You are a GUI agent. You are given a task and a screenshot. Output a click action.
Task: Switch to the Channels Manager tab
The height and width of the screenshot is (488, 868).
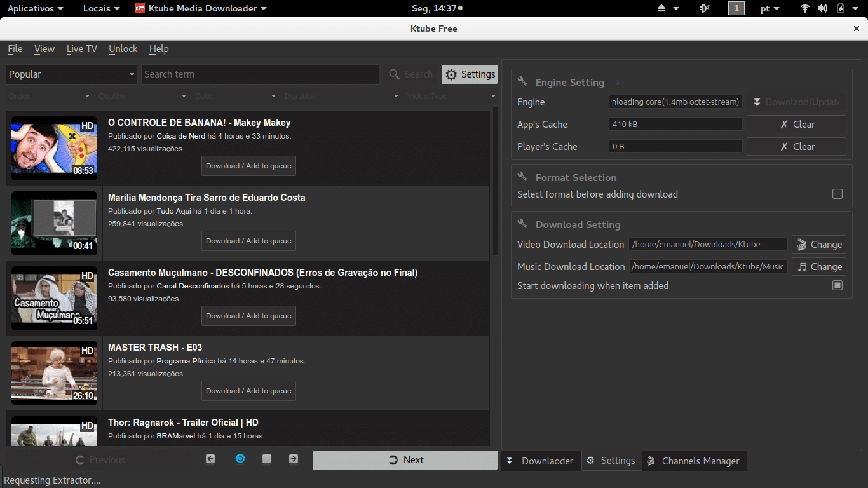tap(695, 461)
